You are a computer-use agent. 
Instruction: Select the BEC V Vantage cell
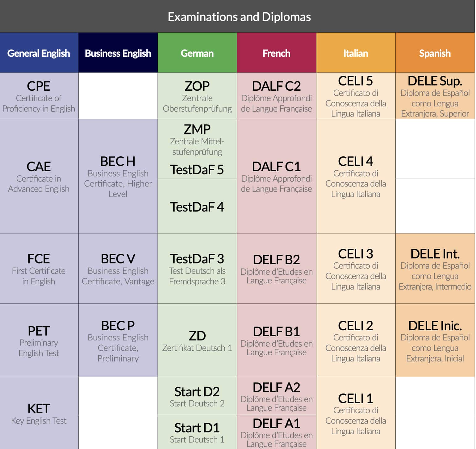(118, 269)
